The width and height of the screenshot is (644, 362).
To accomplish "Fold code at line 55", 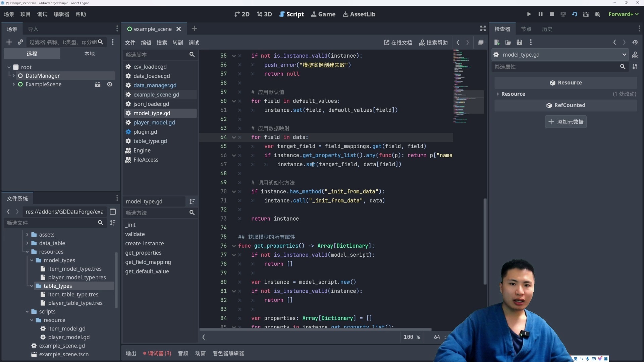I will click(x=234, y=56).
